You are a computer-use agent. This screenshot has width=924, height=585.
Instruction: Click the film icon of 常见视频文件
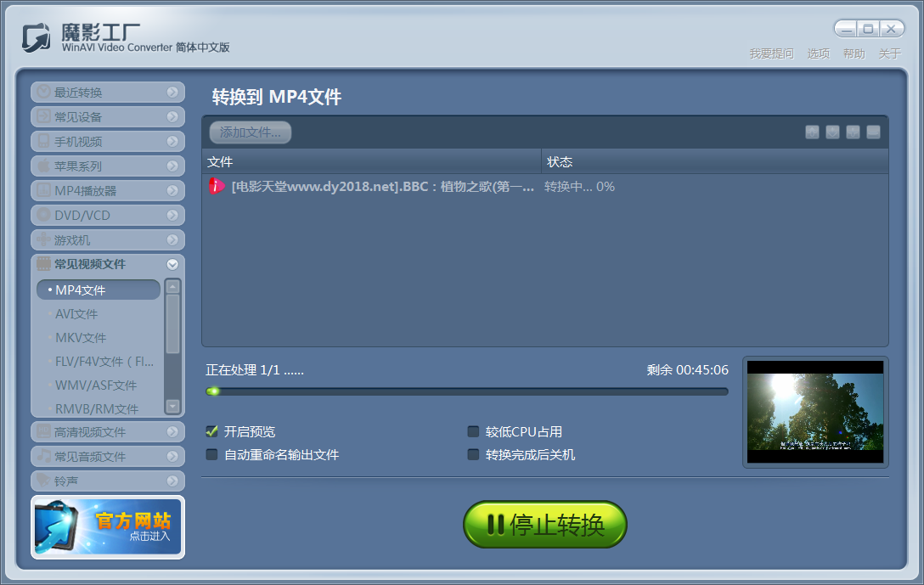(x=43, y=264)
